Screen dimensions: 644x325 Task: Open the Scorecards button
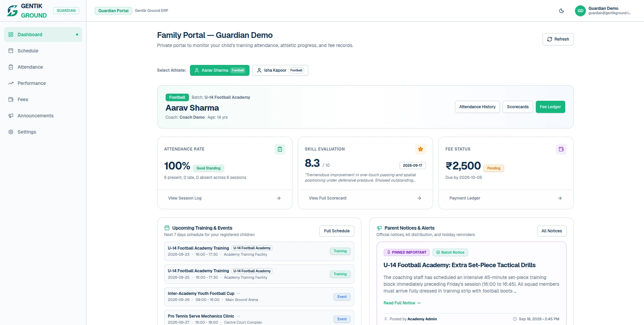518,107
